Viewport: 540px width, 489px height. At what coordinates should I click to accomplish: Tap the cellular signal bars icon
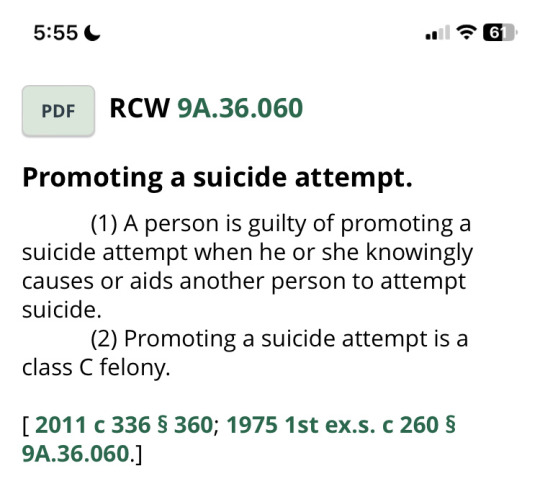click(437, 33)
